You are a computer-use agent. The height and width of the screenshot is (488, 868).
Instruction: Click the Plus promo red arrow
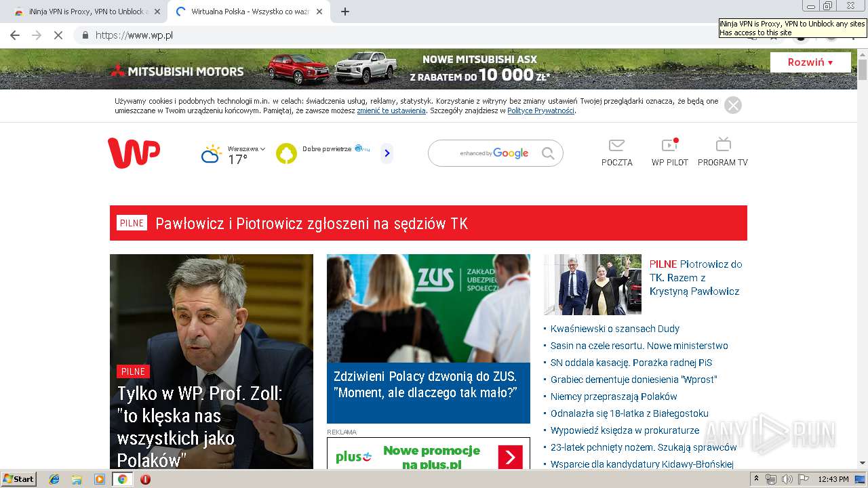510,457
